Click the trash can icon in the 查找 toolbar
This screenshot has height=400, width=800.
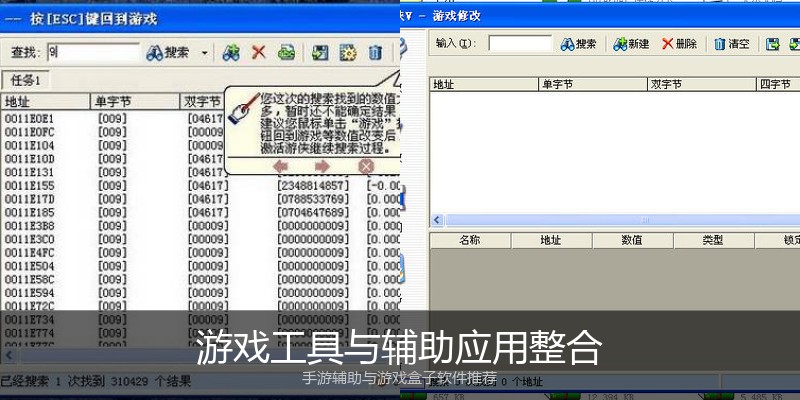(x=375, y=53)
